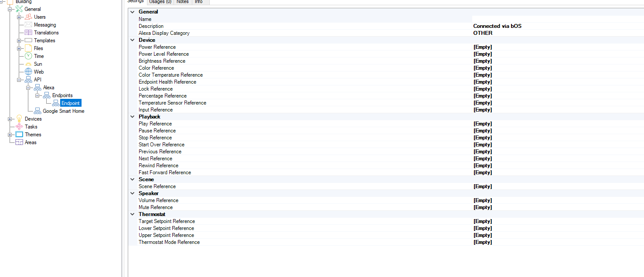Screen dimensions: 644x277
Task: Click the Users icon in tree
Action: (x=28, y=17)
